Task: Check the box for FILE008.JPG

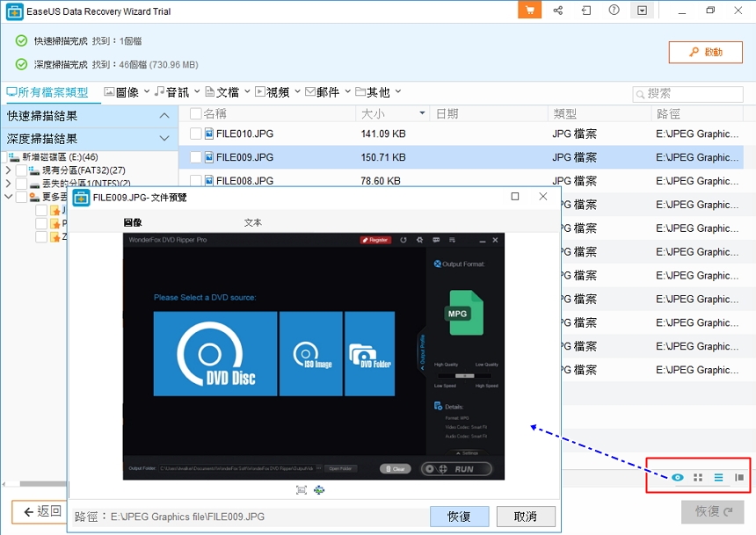Action: [x=196, y=181]
